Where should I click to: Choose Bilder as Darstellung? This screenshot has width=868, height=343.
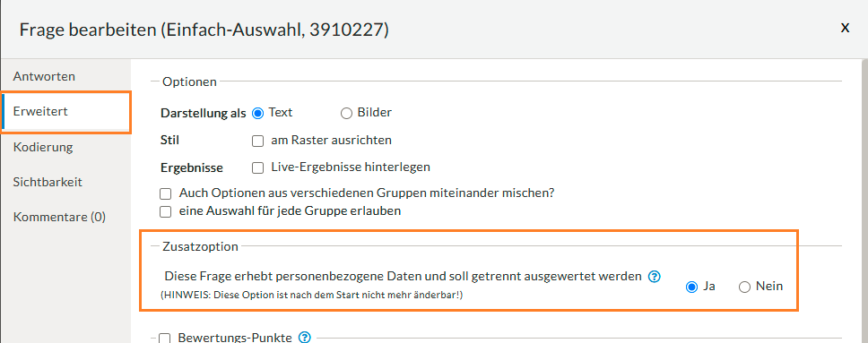346,114
